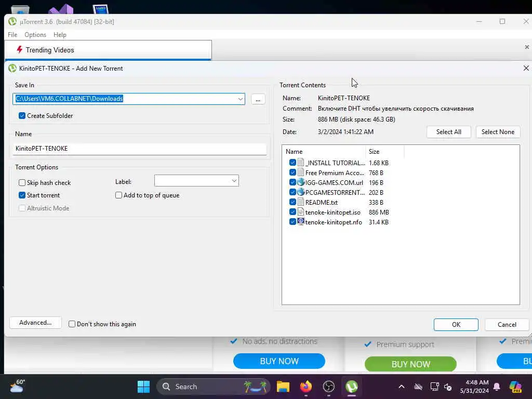Click the uTorrent logo in the dialog title bar
Image resolution: width=532 pixels, height=399 pixels.
click(x=12, y=68)
